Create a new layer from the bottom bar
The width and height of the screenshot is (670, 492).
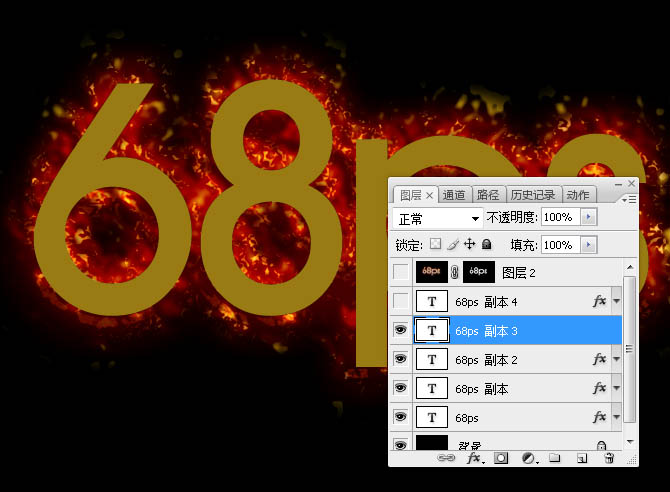coord(582,458)
